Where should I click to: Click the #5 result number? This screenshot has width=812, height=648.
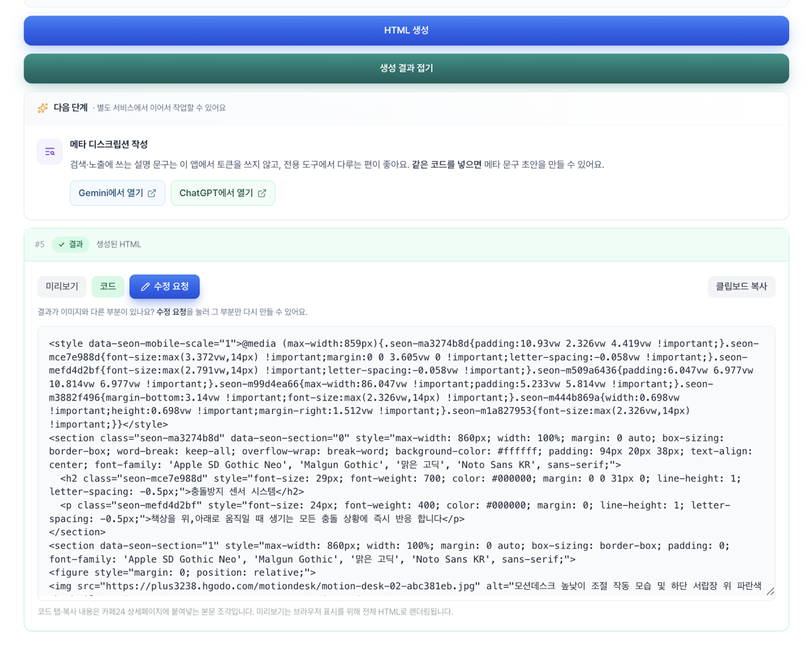[x=40, y=244]
